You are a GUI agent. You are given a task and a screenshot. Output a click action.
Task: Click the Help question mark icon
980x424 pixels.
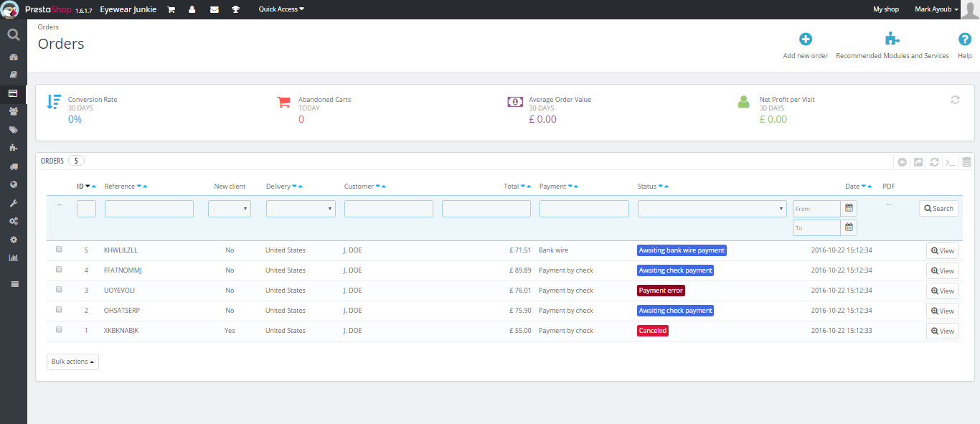pyautogui.click(x=965, y=39)
